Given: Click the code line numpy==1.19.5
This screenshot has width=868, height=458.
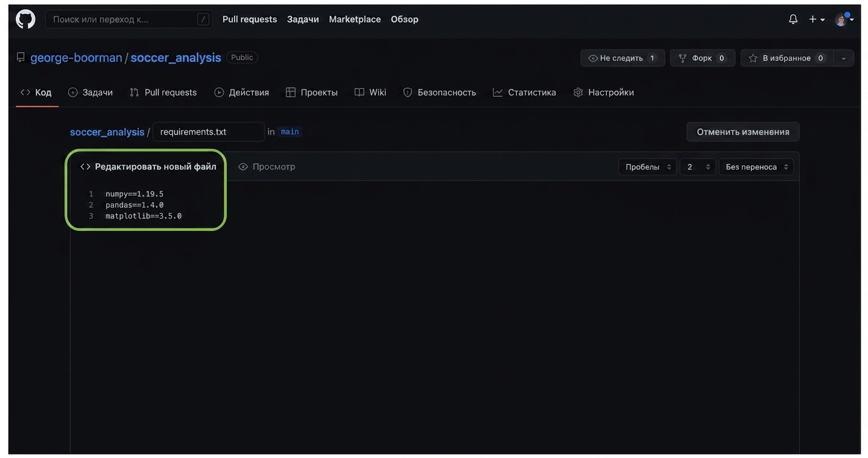Looking at the screenshot, I should (135, 194).
